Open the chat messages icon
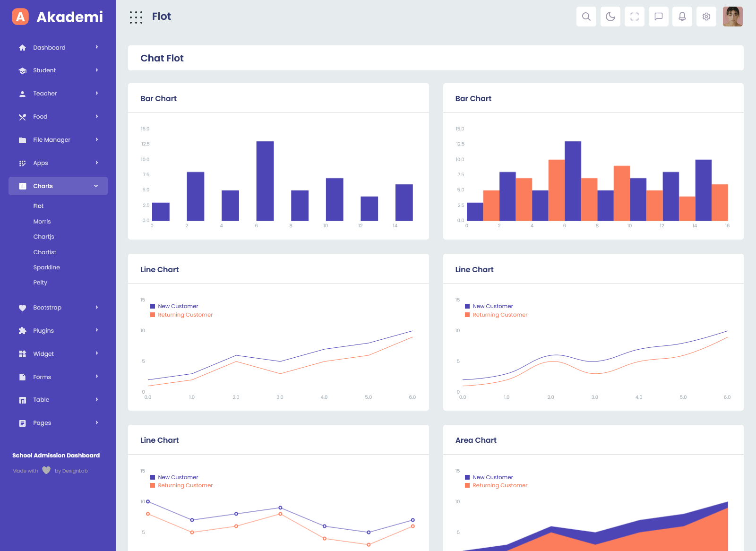756x551 pixels. (x=658, y=17)
